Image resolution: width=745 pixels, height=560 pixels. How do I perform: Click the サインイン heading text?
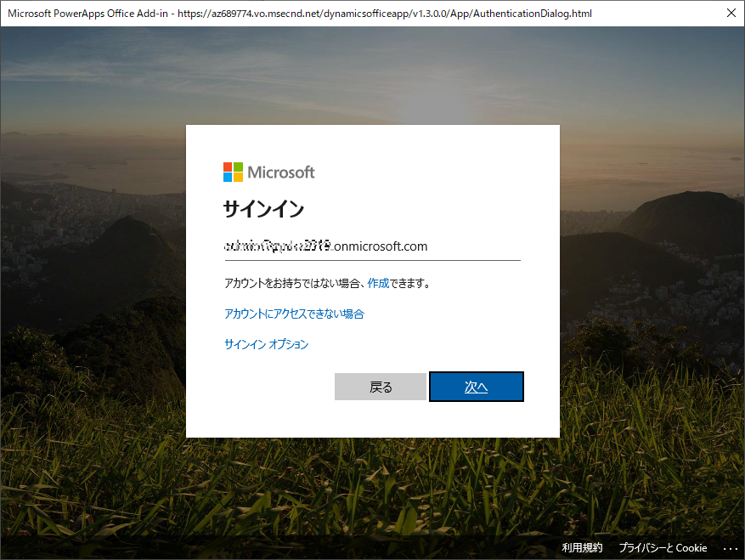[x=263, y=209]
